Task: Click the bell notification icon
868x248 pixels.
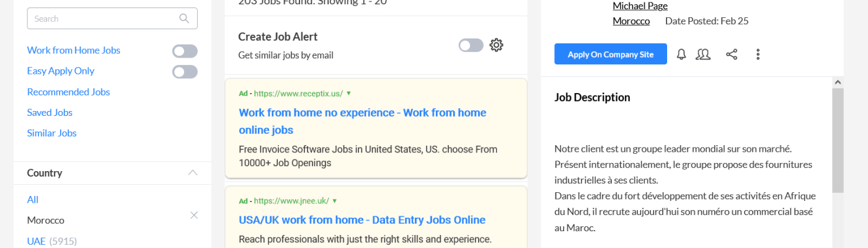Action: [681, 55]
